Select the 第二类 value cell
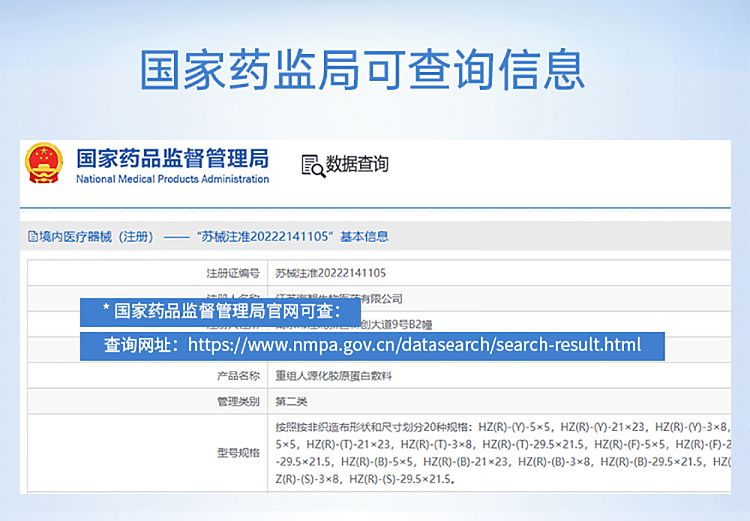This screenshot has width=750, height=521. coord(499,401)
